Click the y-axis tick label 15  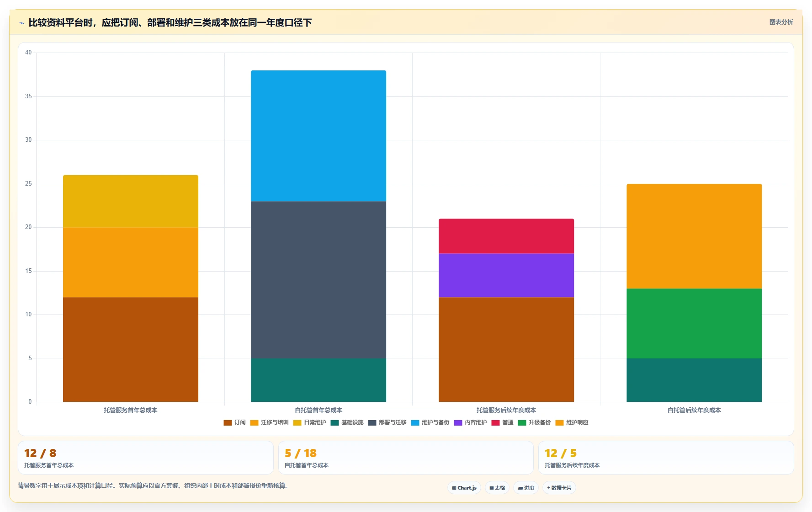28,271
